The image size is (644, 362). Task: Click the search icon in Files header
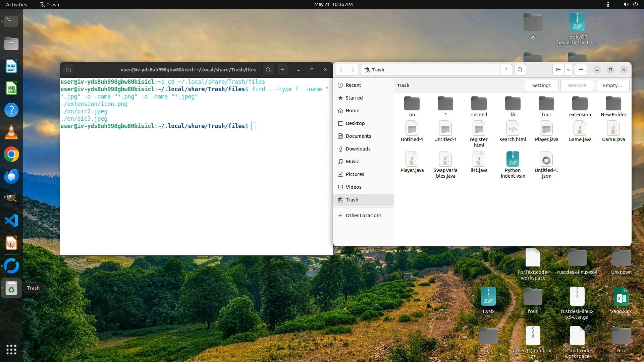[x=520, y=70]
